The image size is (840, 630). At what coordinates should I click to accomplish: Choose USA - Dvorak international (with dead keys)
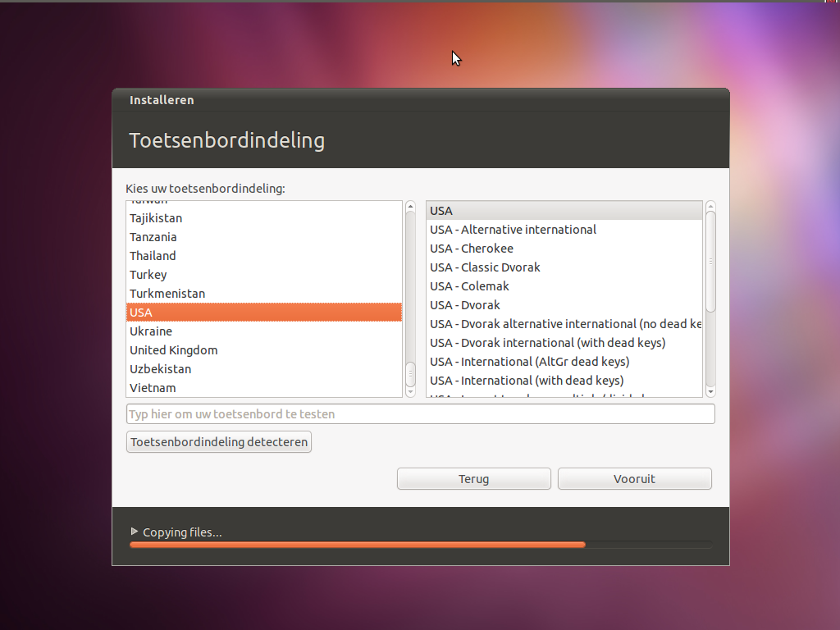tap(564, 342)
